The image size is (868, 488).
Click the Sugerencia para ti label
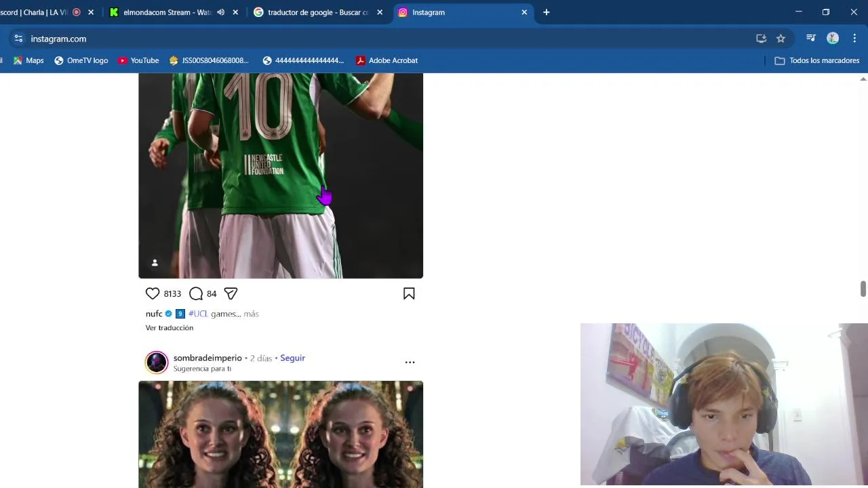pos(202,369)
